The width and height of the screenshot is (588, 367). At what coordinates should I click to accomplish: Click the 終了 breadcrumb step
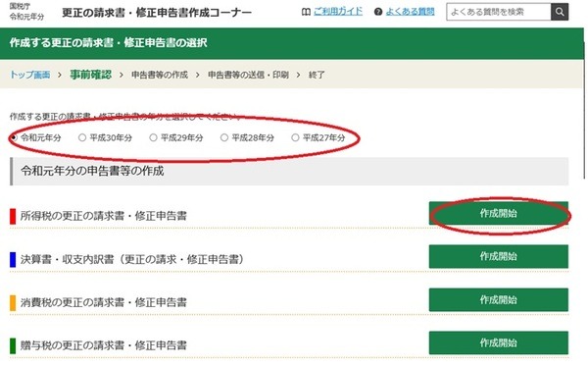[x=317, y=75]
